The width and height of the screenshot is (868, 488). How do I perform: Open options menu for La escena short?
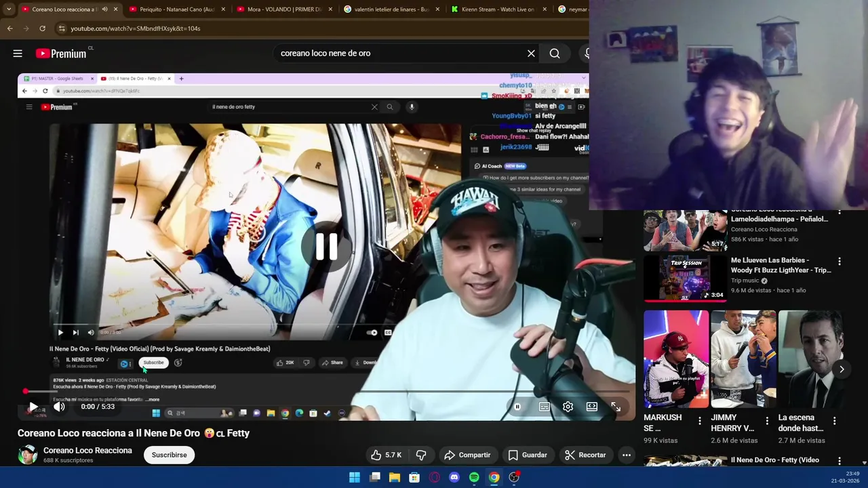[835, 421]
